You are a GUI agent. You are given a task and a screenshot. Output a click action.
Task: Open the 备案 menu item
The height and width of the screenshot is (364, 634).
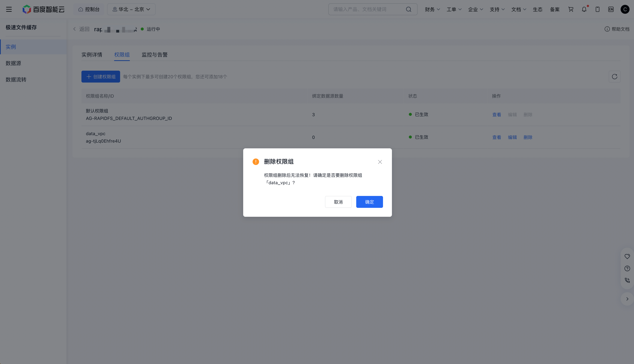click(x=555, y=9)
